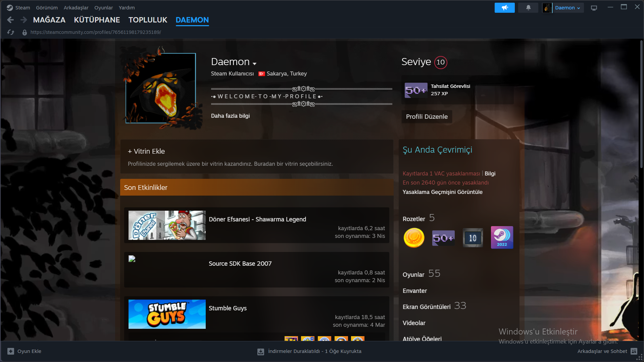644x362 pixels.
Task: Switch to the MAĞAZA tab
Action: (x=49, y=20)
